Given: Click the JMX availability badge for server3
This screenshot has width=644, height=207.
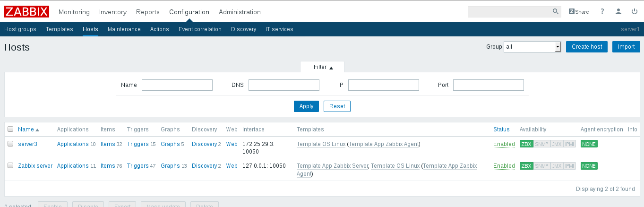Looking at the screenshot, I should coord(557,144).
